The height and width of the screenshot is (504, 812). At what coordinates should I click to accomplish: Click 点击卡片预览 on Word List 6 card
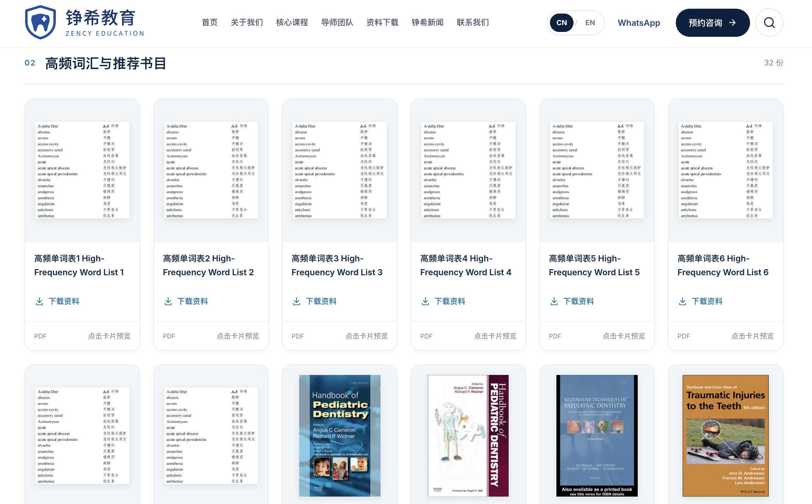(x=752, y=336)
